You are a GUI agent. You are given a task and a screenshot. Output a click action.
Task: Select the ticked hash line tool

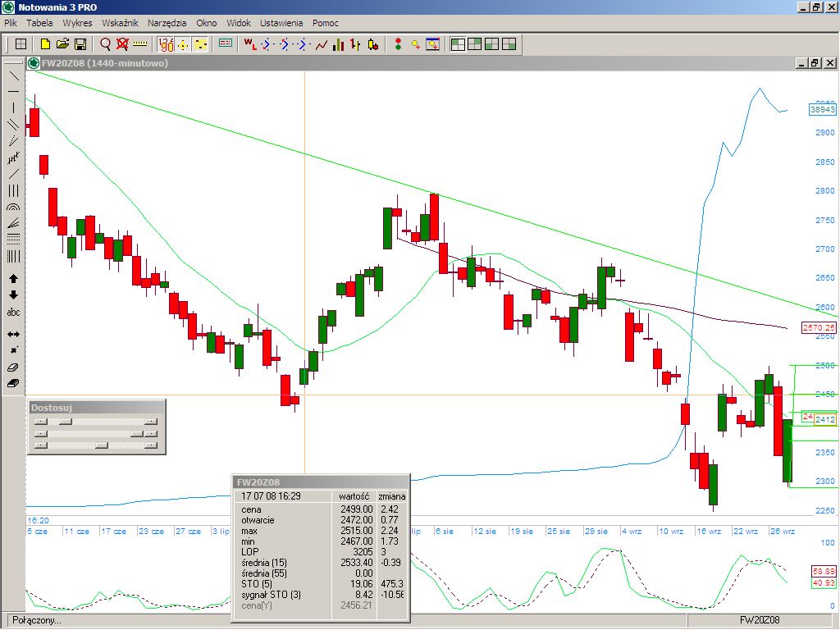tap(13, 157)
